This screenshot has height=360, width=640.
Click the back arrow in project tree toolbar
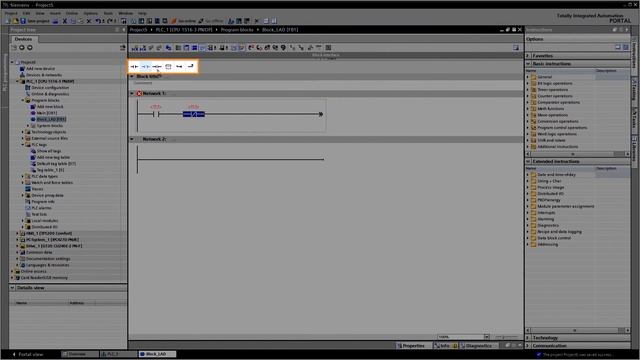22,48
